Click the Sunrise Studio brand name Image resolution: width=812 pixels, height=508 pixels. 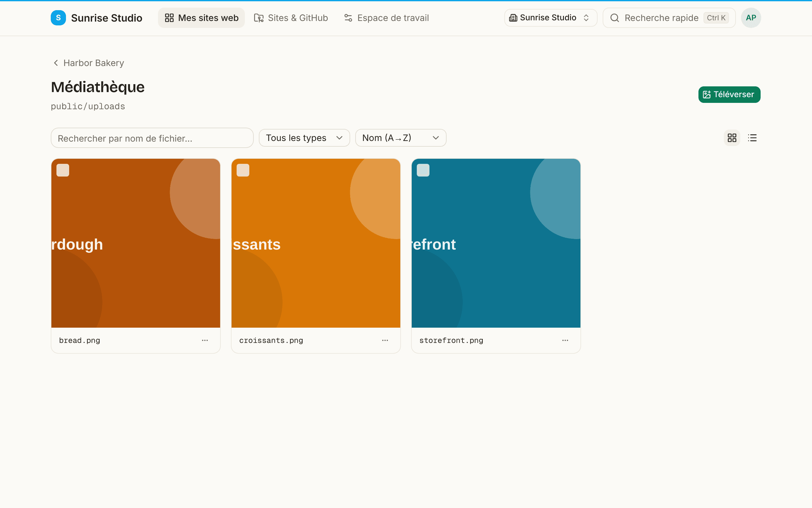coord(107,18)
